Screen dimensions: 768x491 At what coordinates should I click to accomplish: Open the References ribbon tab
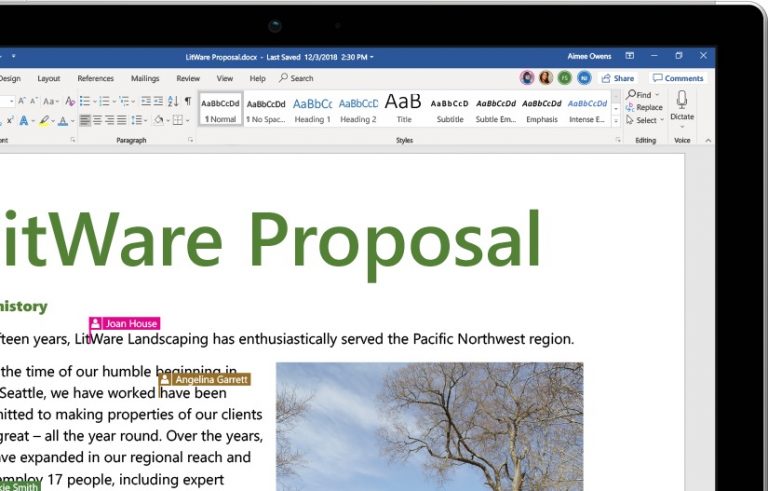(96, 78)
